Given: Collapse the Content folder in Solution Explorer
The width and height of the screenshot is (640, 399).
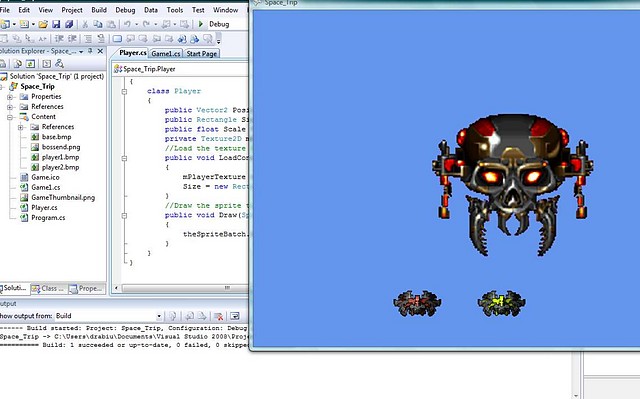Looking at the screenshot, I should coord(10,117).
